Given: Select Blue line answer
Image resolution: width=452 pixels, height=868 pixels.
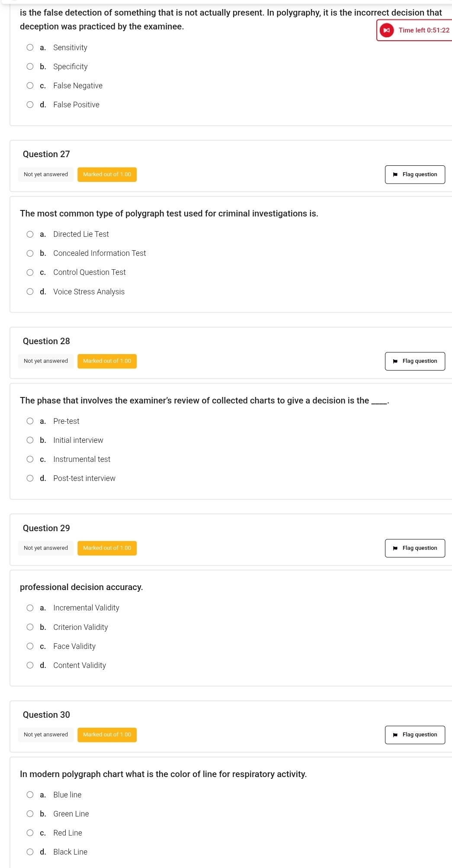Looking at the screenshot, I should (x=30, y=795).
